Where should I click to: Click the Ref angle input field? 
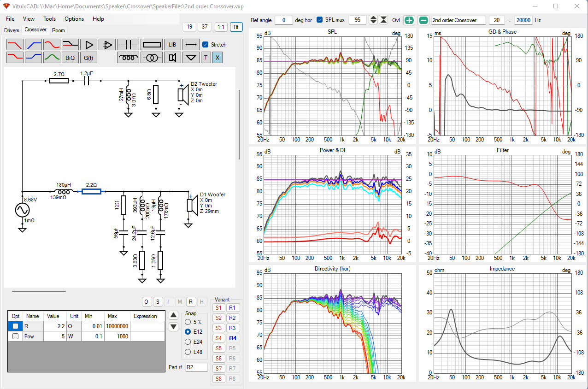click(284, 20)
